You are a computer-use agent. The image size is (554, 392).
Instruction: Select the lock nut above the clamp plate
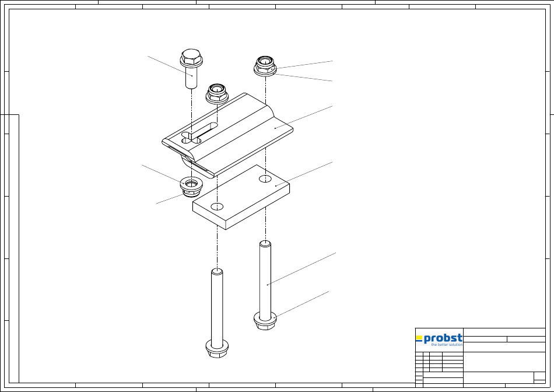point(218,92)
